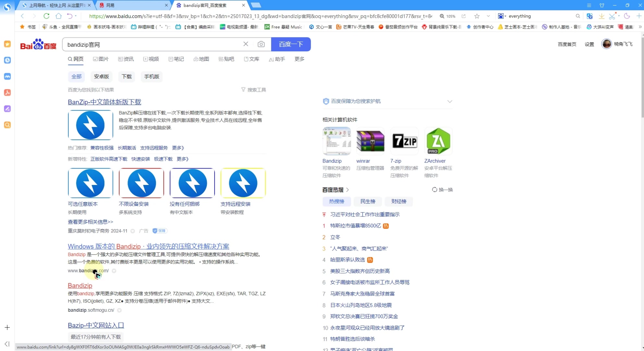
Task: Open the orange search sidebar icon
Action: 7,125
